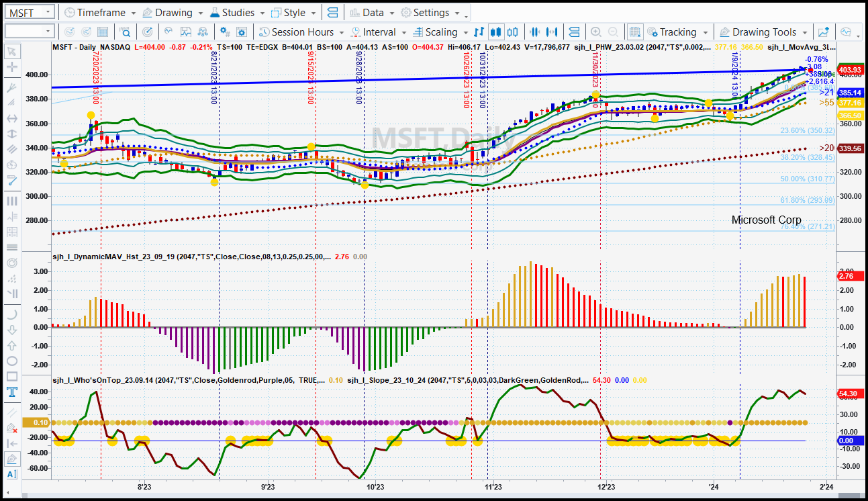Image resolution: width=868 pixels, height=501 pixels.
Task: Select the ellipse drawing tool
Action: [11, 361]
